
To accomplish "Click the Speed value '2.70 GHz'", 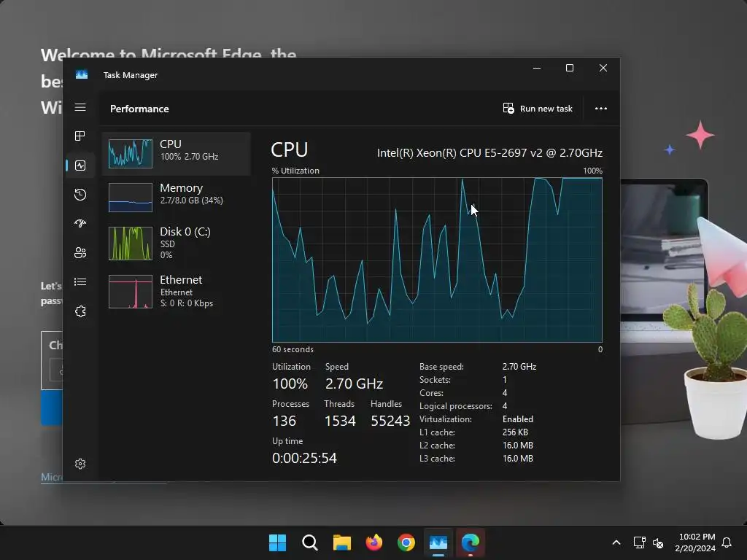I will (354, 384).
